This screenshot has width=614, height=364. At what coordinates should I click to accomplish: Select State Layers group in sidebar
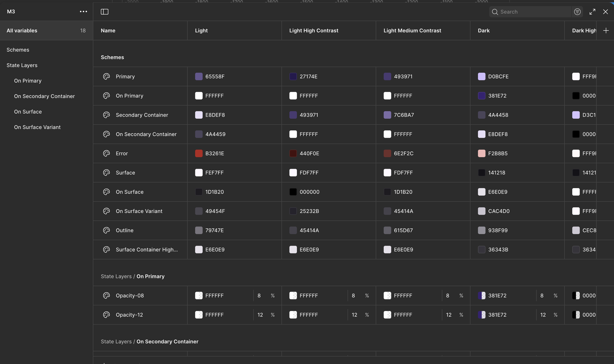[22, 65]
